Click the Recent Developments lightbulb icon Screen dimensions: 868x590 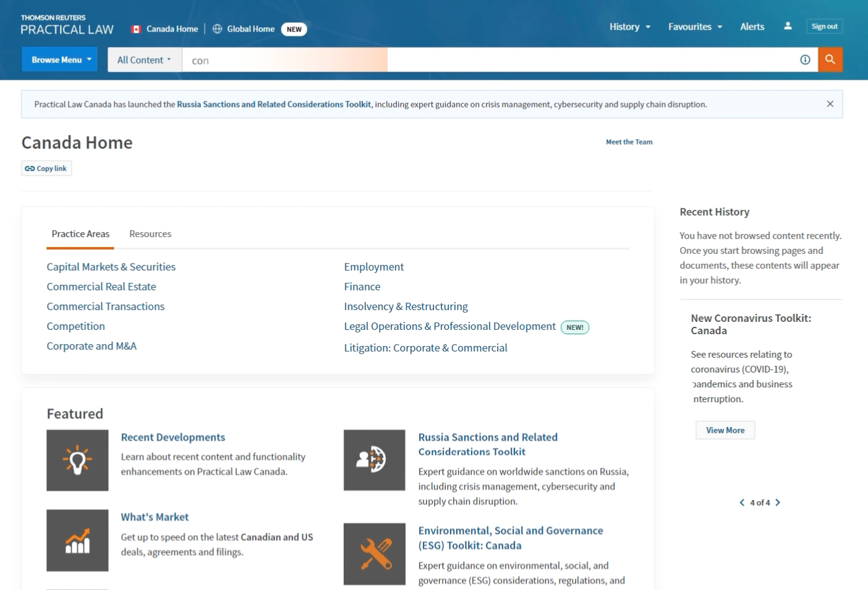pos(77,460)
